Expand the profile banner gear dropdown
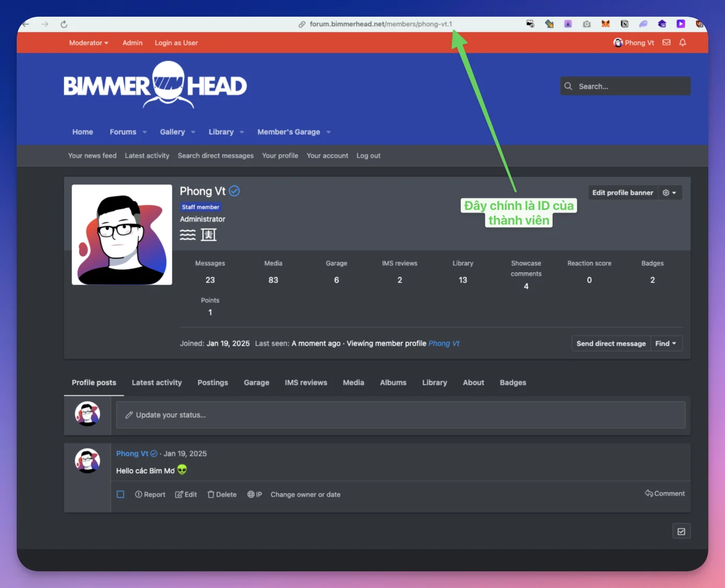The height and width of the screenshot is (588, 725). 669,193
